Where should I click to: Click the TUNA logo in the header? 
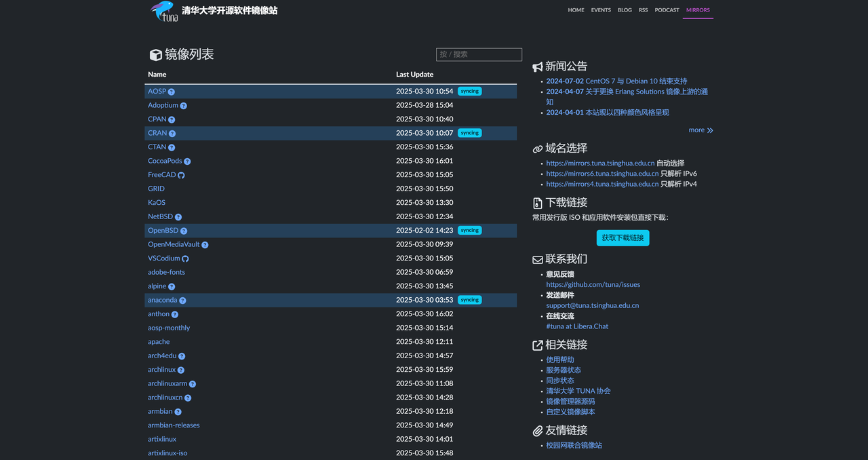165,11
